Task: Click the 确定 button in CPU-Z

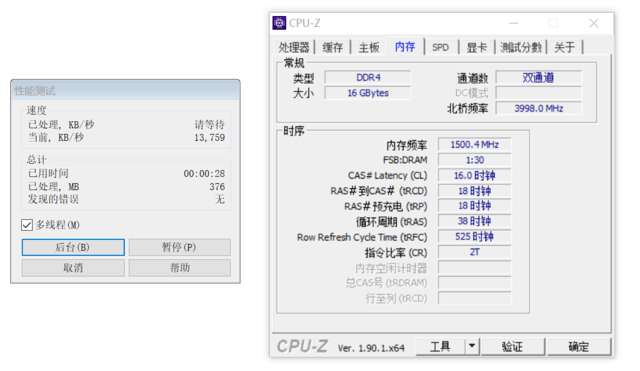Action: 578,347
